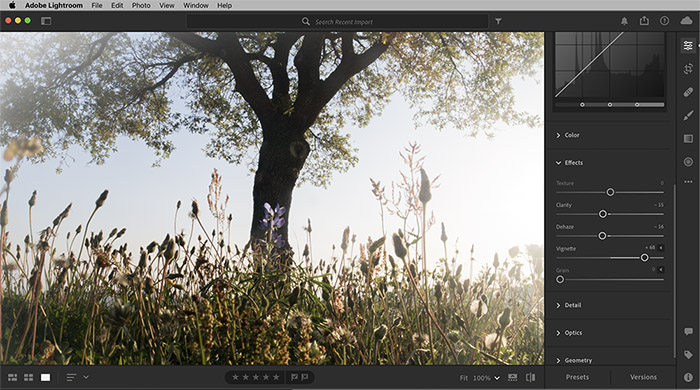700x390 pixels.
Task: Select the Healing Brush tool
Action: 688,92
